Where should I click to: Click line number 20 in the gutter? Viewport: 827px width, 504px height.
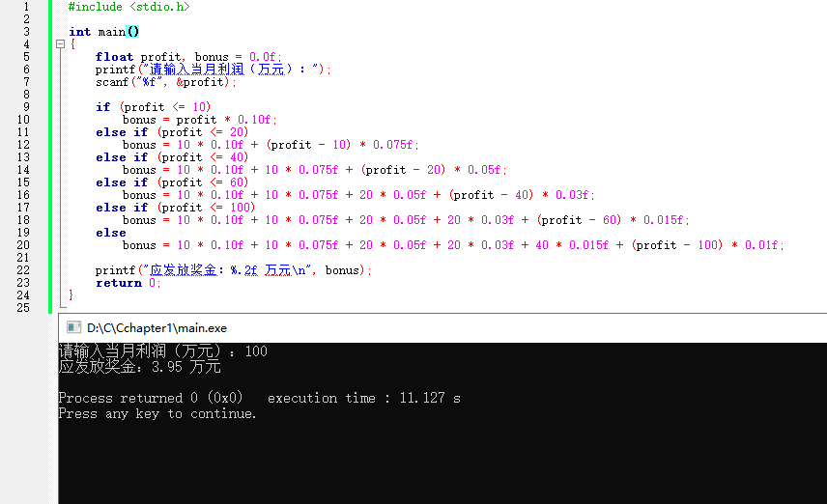(23, 245)
